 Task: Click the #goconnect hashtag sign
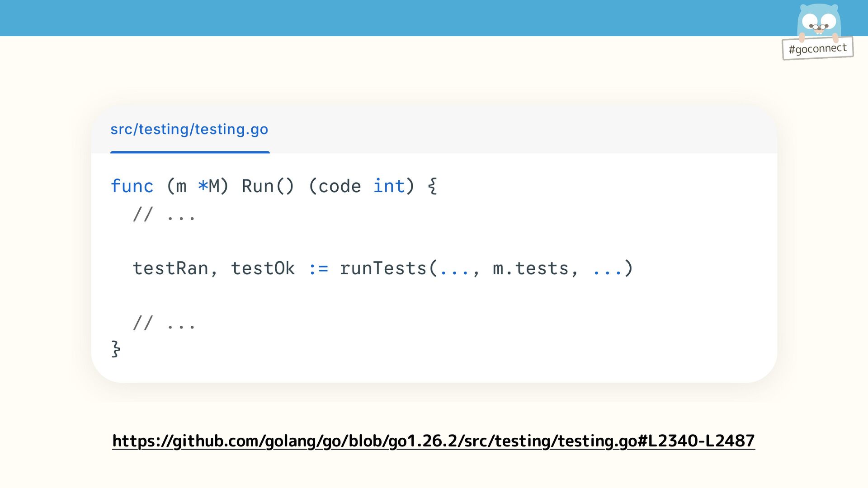click(x=817, y=48)
